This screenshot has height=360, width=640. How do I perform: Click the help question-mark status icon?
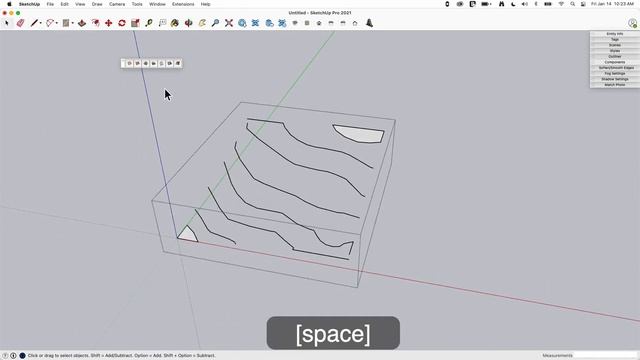5,356
